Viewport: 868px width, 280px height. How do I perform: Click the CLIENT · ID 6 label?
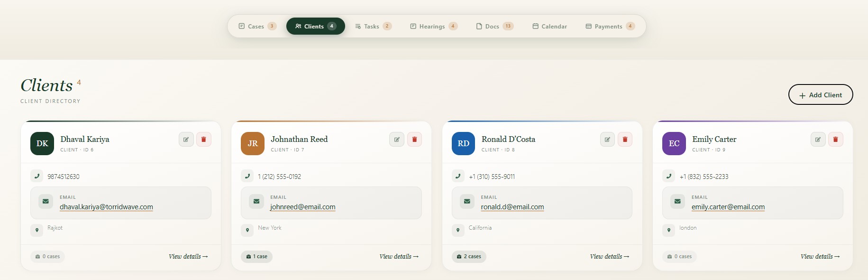click(x=77, y=150)
